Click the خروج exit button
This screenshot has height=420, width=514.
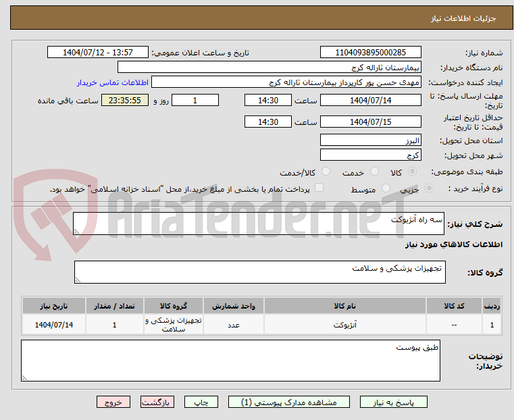[x=113, y=402]
